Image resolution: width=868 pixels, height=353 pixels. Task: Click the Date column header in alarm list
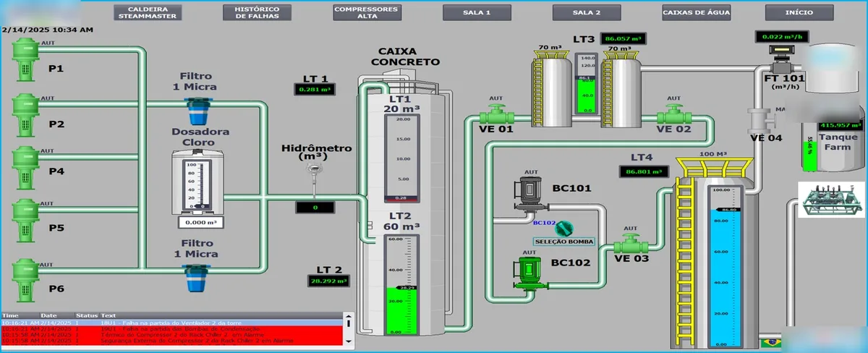[x=58, y=316]
